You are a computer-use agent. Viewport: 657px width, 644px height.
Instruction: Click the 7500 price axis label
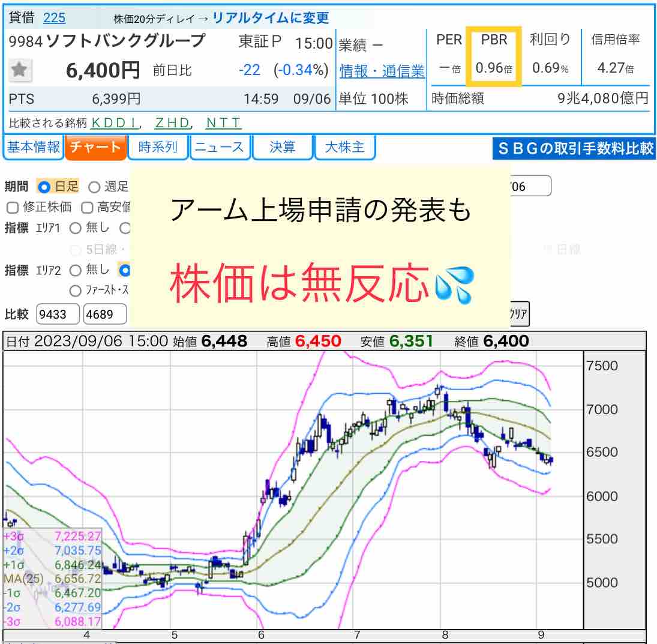pos(602,366)
